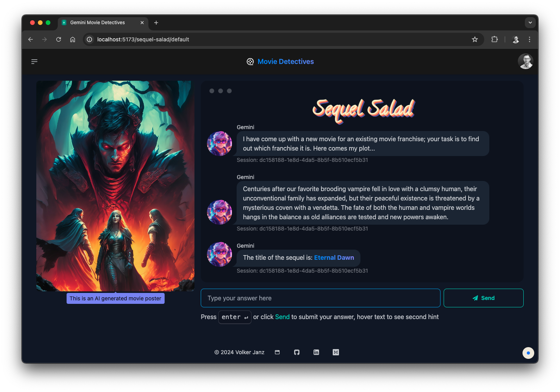This screenshot has width=560, height=392.
Task: Open browser extensions puzzle icon
Action: tap(494, 39)
